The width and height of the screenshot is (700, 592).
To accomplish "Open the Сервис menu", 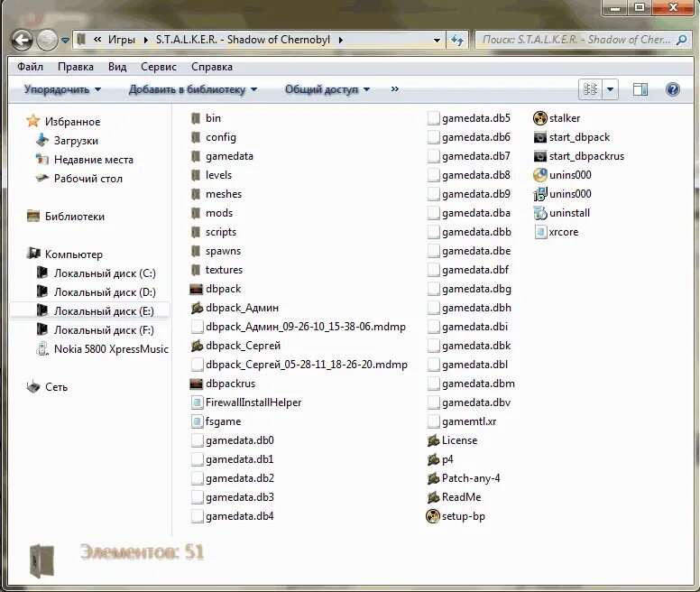I will click(159, 67).
